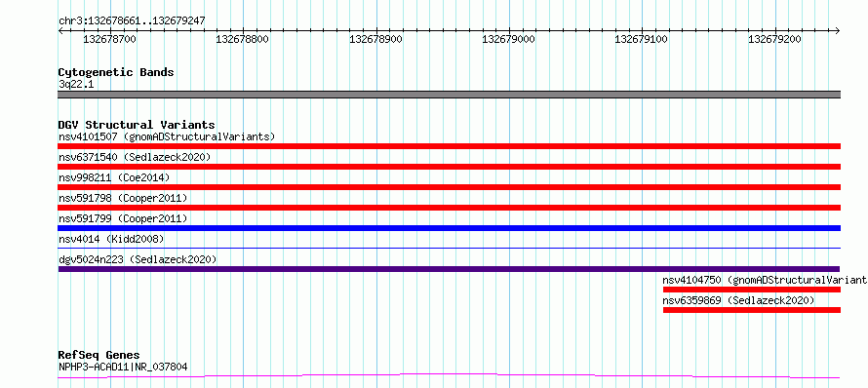Click the nsv591798 red variant bar
The width and height of the screenshot is (868, 388).
[449, 208]
